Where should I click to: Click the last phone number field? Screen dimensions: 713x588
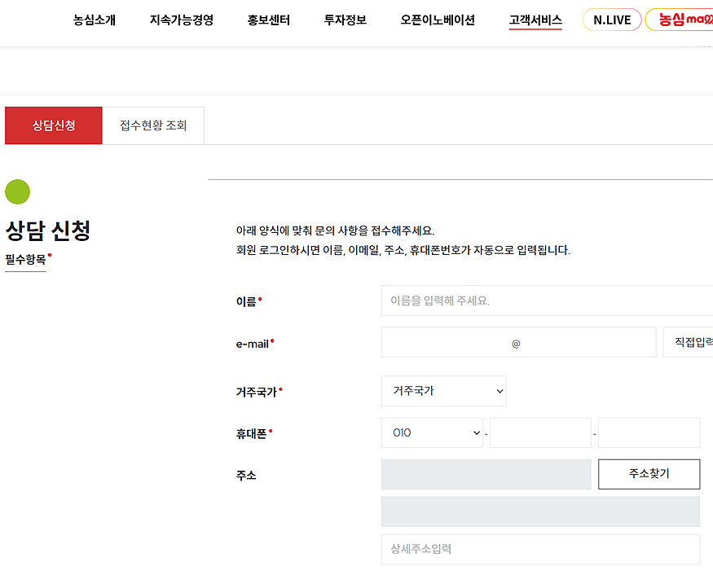click(x=649, y=433)
